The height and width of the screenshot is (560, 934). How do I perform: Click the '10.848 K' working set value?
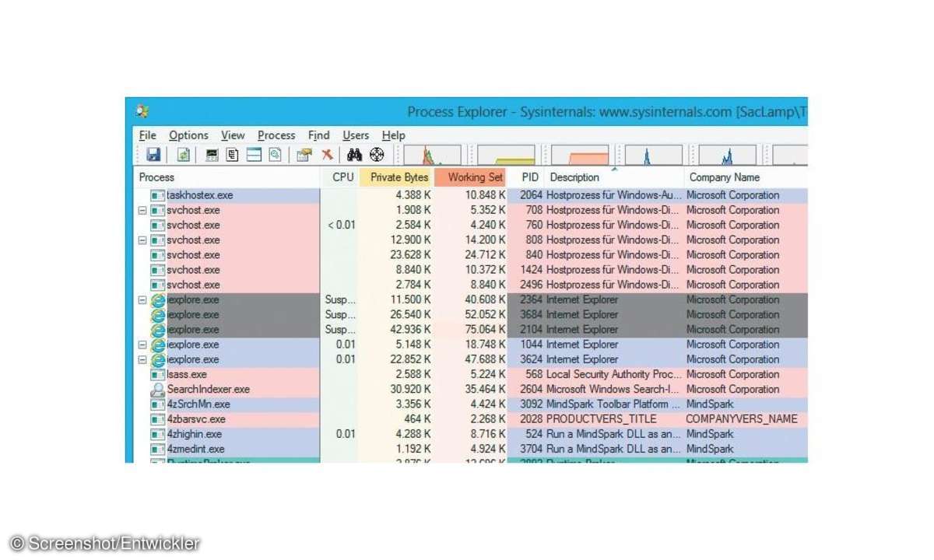pyautogui.click(x=485, y=195)
